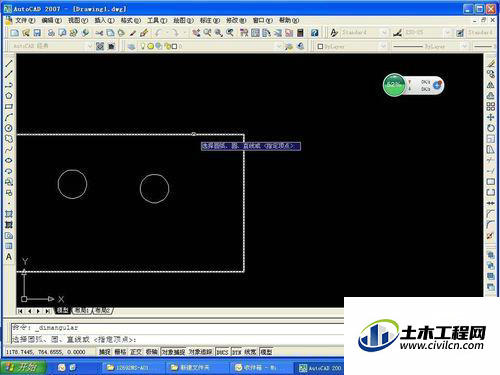Image resolution: width=500 pixels, height=375 pixels.
Task: Click the 开始 Start button
Action: coord(23,367)
